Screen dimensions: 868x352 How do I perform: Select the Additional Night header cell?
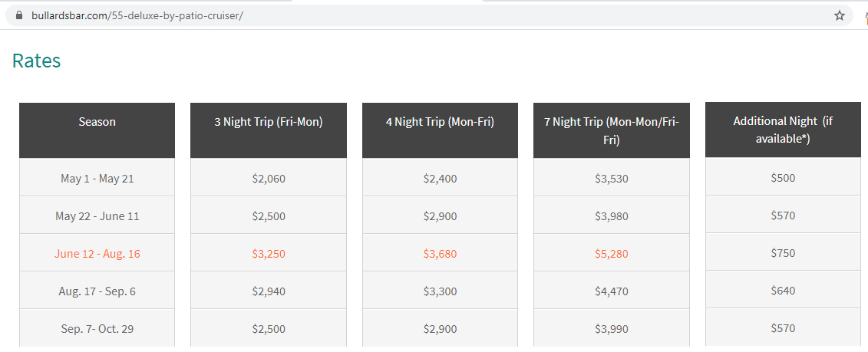(x=783, y=130)
